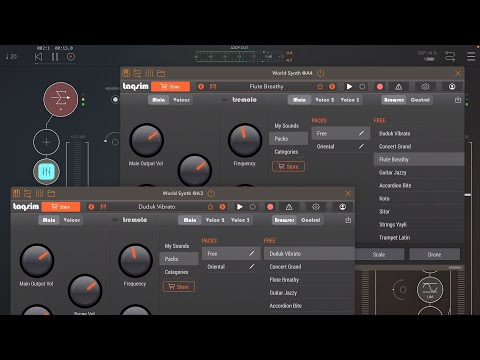Click the Frequency knob in A3 window

(x=135, y=260)
